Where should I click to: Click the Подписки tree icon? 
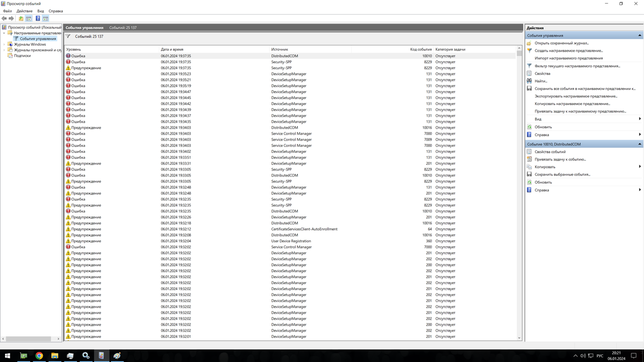pos(10,56)
